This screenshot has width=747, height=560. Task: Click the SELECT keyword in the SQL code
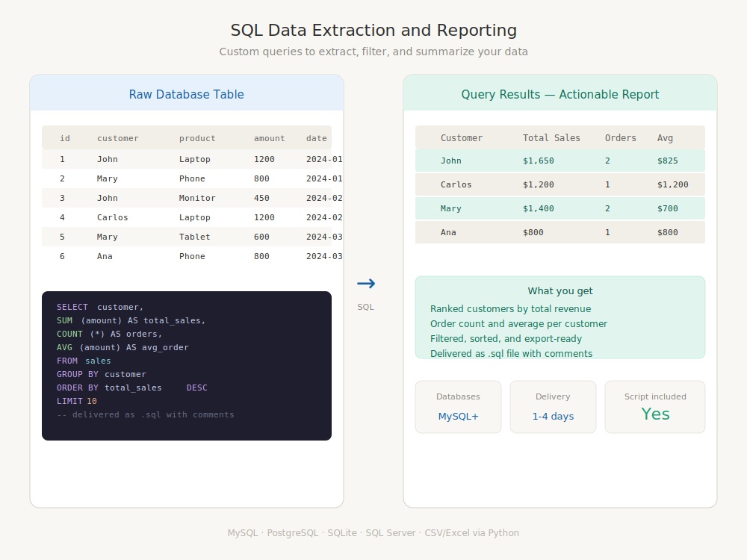click(72, 307)
